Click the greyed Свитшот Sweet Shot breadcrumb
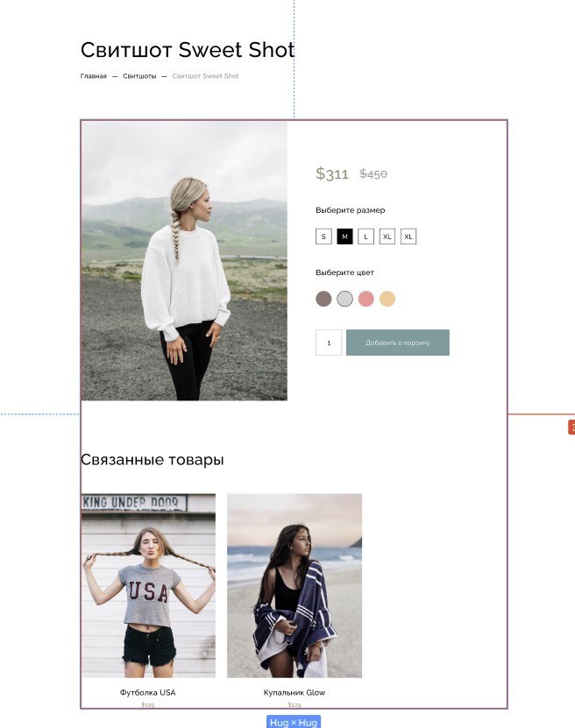The width and height of the screenshot is (575, 728). pyautogui.click(x=205, y=76)
